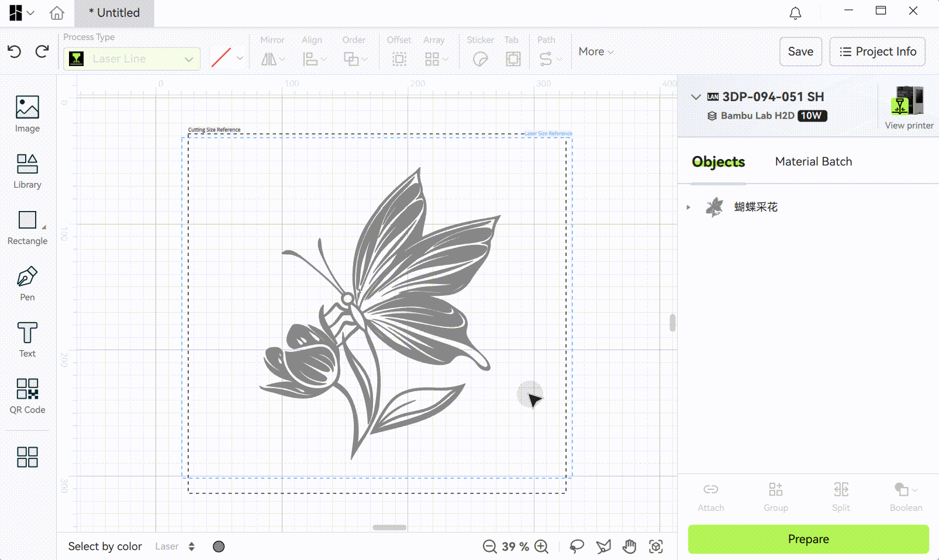Click the undo arrow icon
The height and width of the screenshot is (560, 939).
coord(15,52)
